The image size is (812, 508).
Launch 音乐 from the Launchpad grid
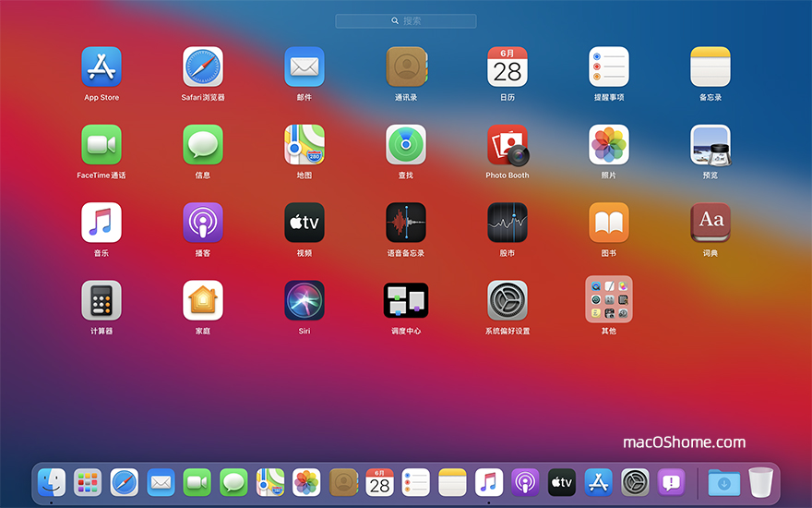[101, 223]
